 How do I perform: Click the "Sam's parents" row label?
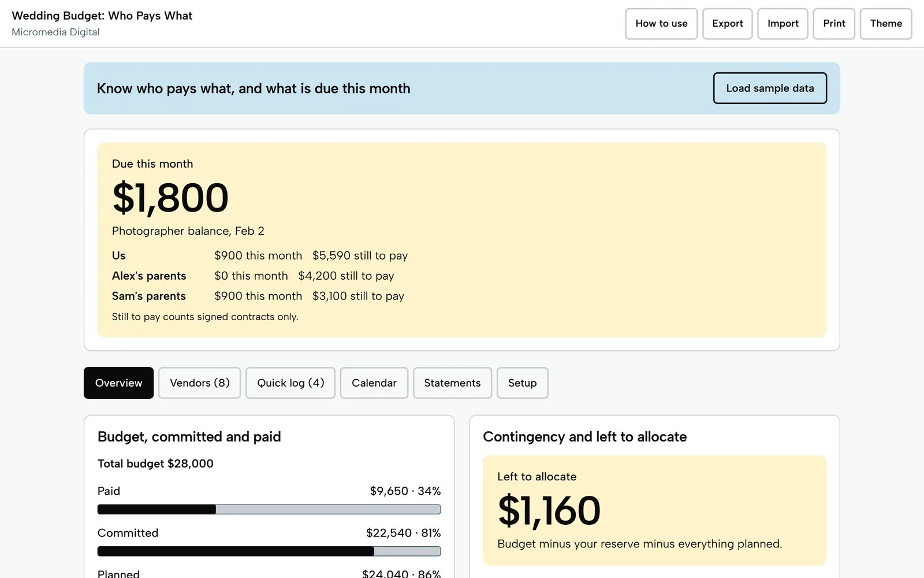tap(149, 296)
